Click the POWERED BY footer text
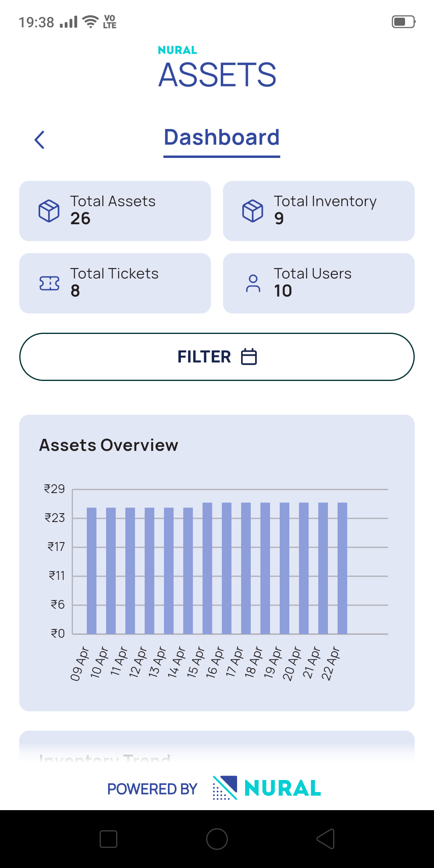Viewport: 434px width, 868px height. coord(152,789)
